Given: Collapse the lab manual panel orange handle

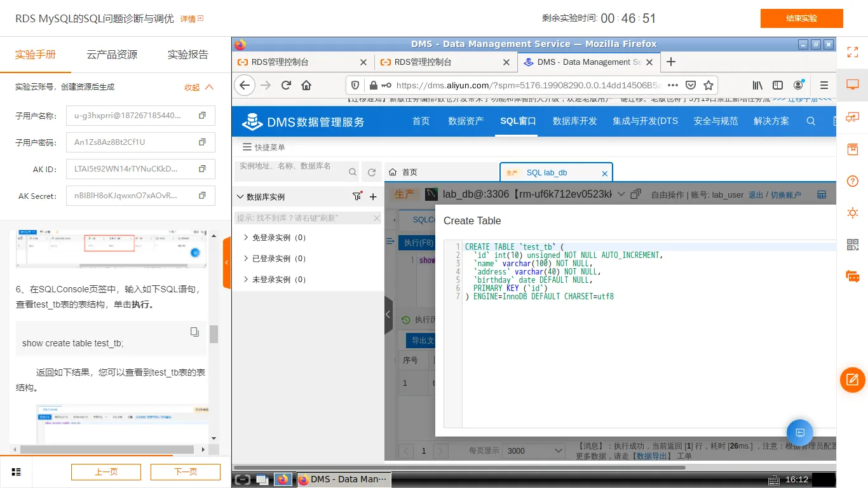Looking at the screenshot, I should [x=227, y=262].
